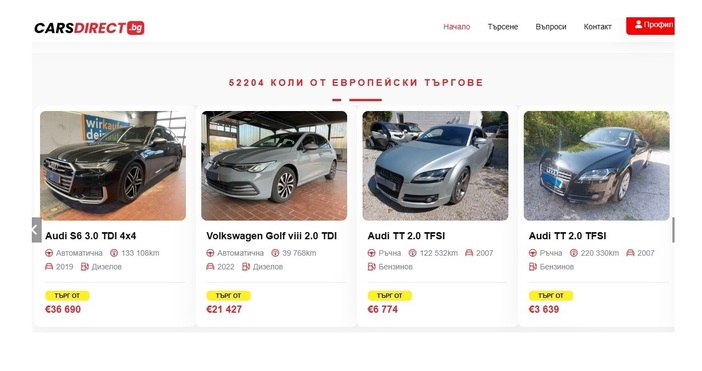The width and height of the screenshot is (702, 371).
Task: Click the transmission icon on the Audi S6 card
Action: [49, 253]
